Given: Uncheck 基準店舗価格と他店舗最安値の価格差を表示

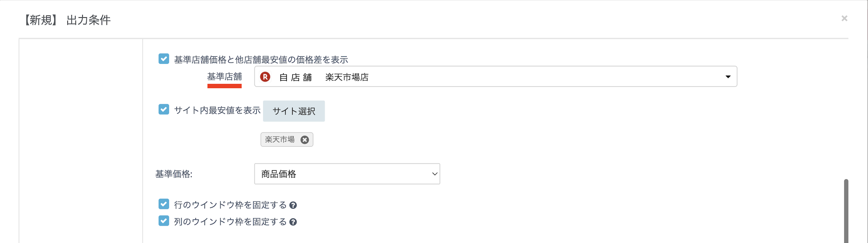Looking at the screenshot, I should coord(164,59).
